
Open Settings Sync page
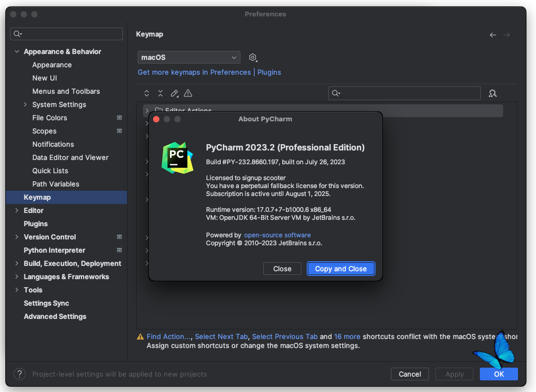46,303
